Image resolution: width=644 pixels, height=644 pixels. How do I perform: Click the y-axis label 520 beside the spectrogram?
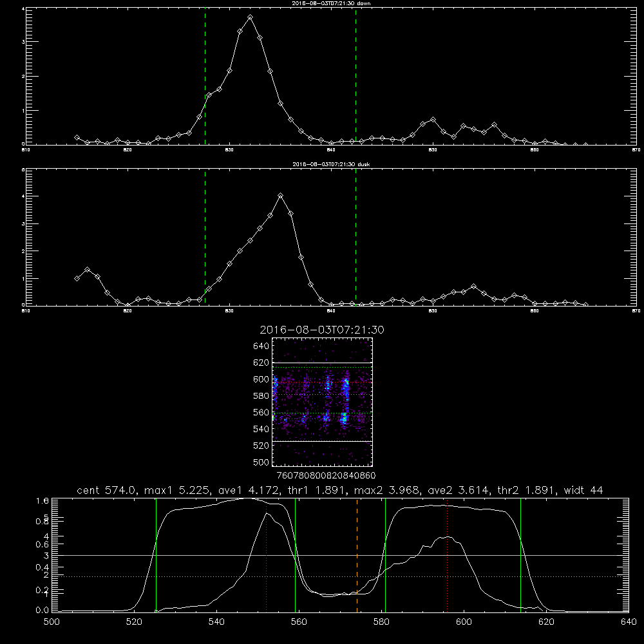tap(261, 446)
